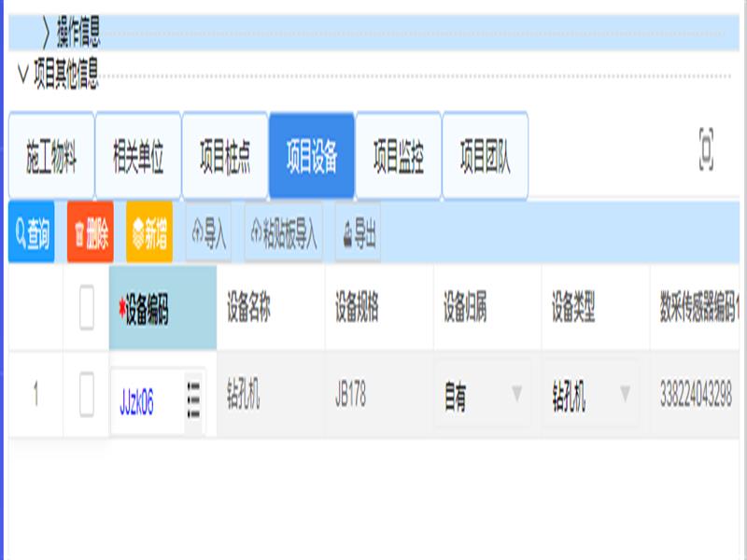747x560 pixels.
Task: Click the fullscreen expand icon
Action: pos(706,149)
